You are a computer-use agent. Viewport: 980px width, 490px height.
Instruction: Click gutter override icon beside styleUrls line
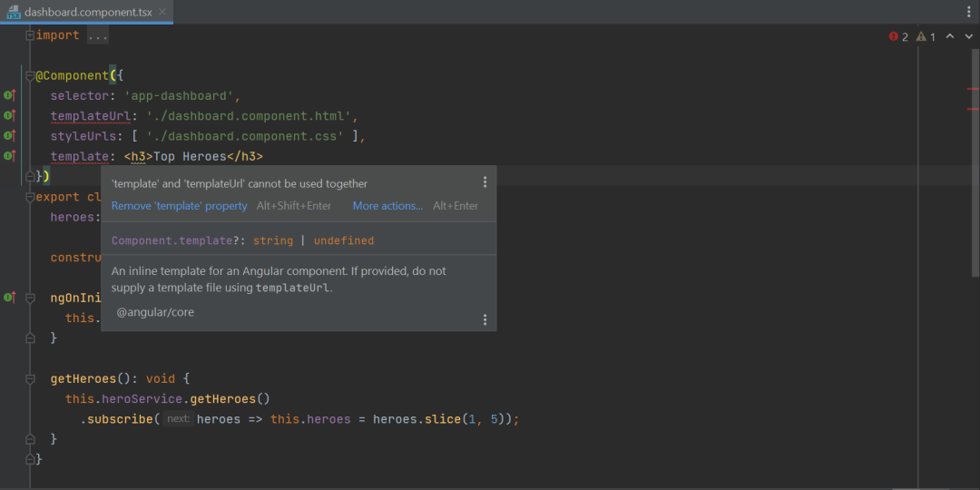[x=9, y=135]
